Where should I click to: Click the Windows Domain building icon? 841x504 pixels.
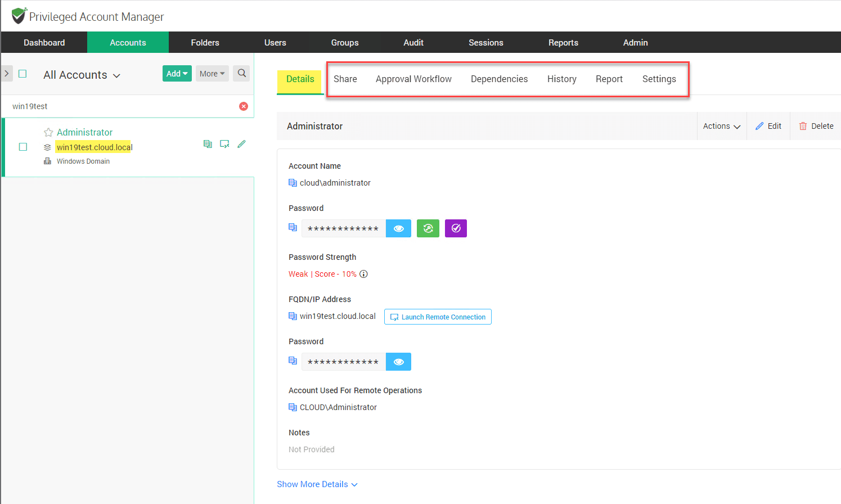47,161
